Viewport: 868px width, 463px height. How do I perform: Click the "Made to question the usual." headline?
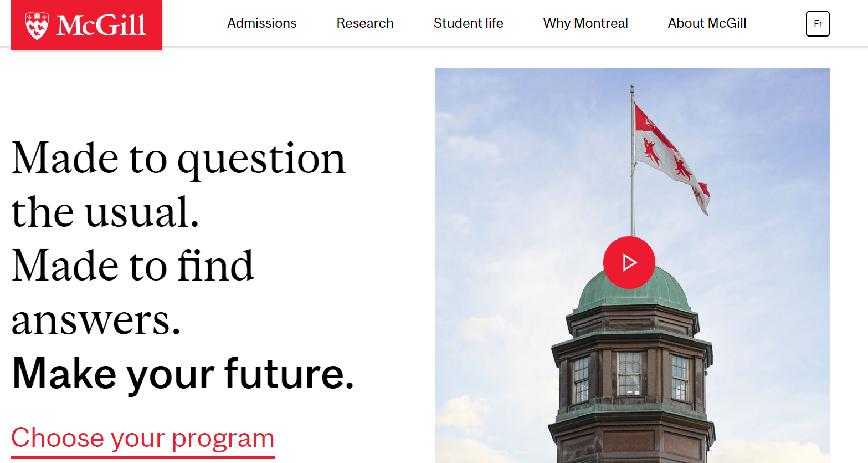point(178,185)
